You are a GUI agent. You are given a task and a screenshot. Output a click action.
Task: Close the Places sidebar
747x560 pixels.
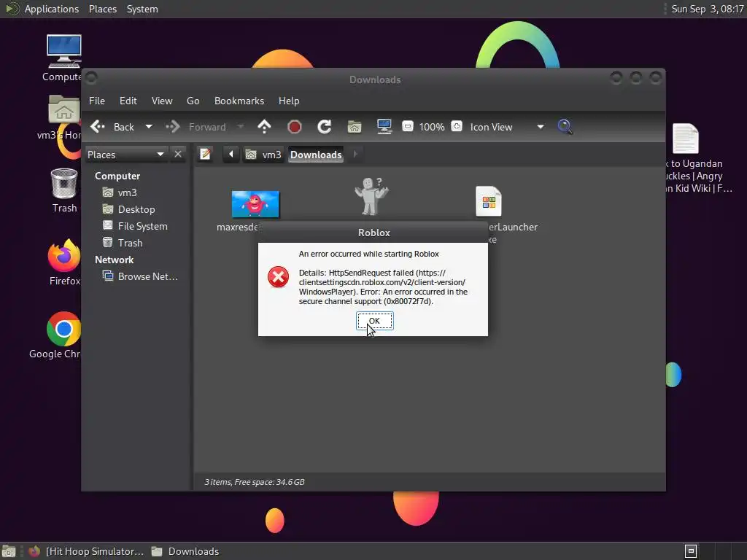click(x=178, y=155)
